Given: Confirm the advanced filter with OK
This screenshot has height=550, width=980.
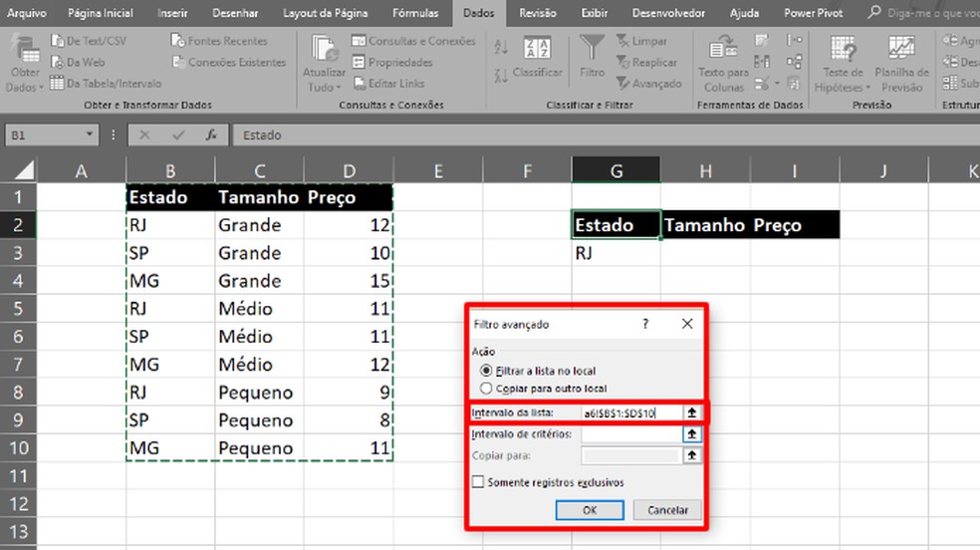Looking at the screenshot, I should [590, 510].
